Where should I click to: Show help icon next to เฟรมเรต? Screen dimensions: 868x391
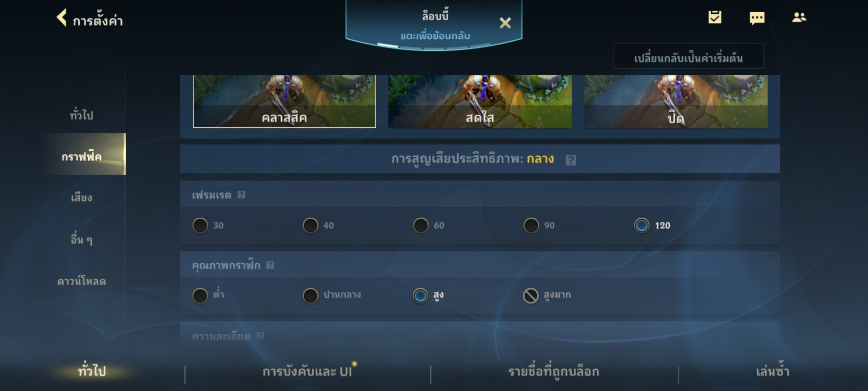[x=241, y=195]
